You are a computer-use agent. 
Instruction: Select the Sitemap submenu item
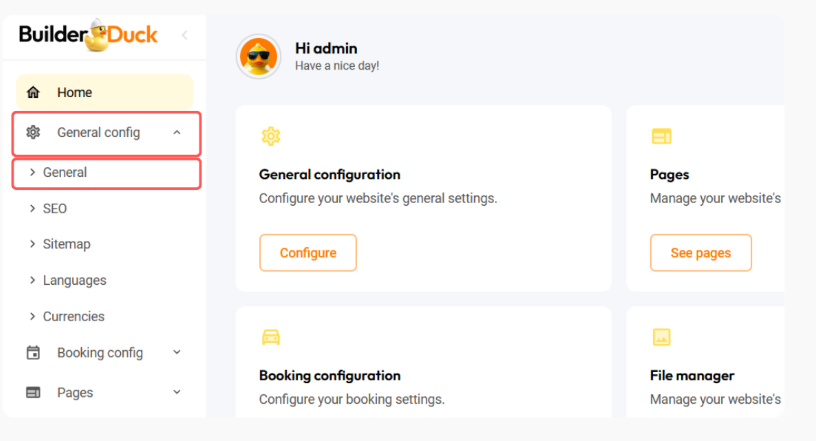pyautogui.click(x=66, y=244)
